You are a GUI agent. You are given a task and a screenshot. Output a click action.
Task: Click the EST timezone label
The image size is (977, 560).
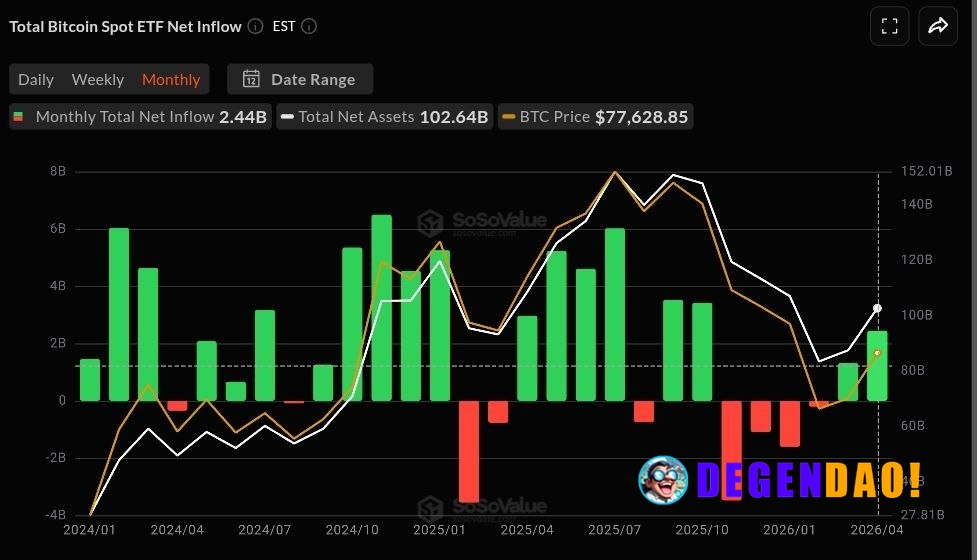point(284,26)
